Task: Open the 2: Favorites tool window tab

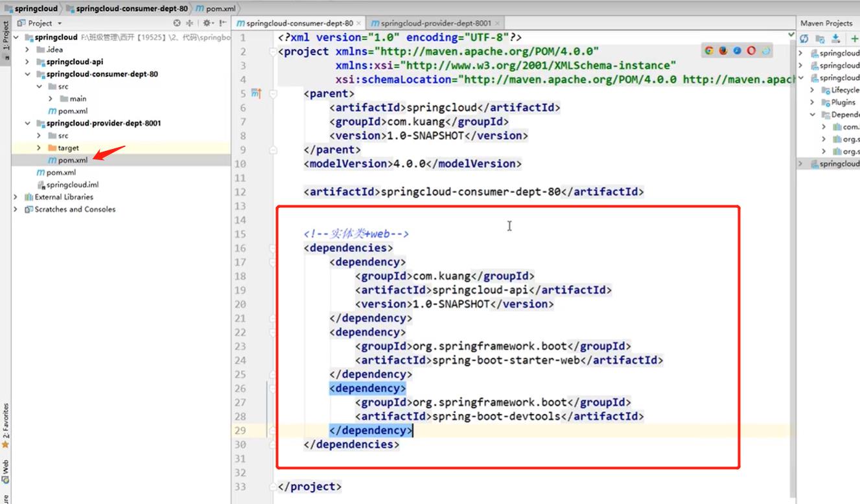Action: pos(5,426)
